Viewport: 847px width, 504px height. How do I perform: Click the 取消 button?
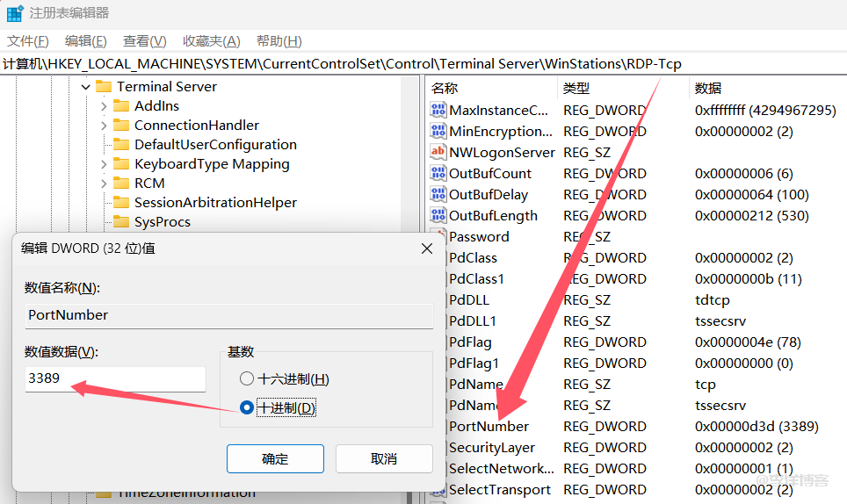[384, 458]
